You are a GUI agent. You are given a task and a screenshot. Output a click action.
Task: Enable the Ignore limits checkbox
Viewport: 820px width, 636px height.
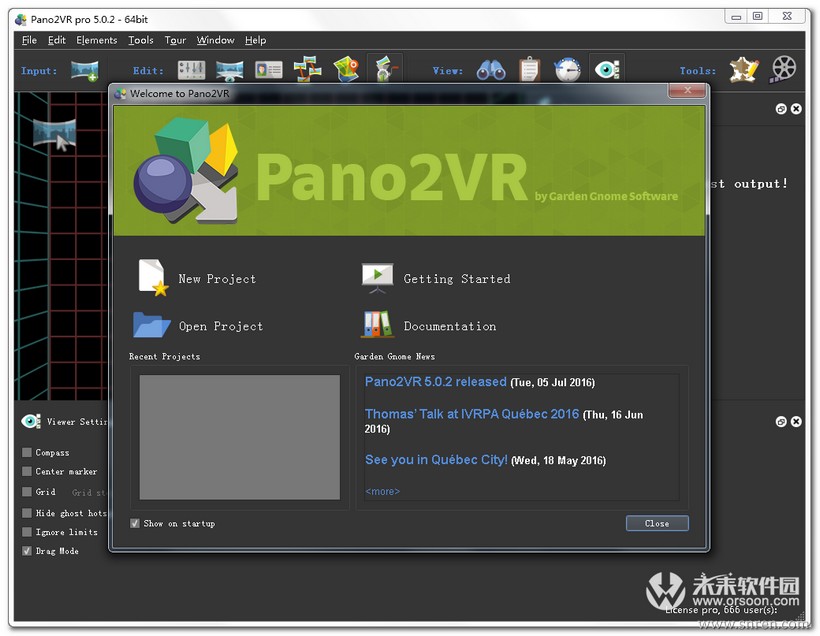[27, 532]
